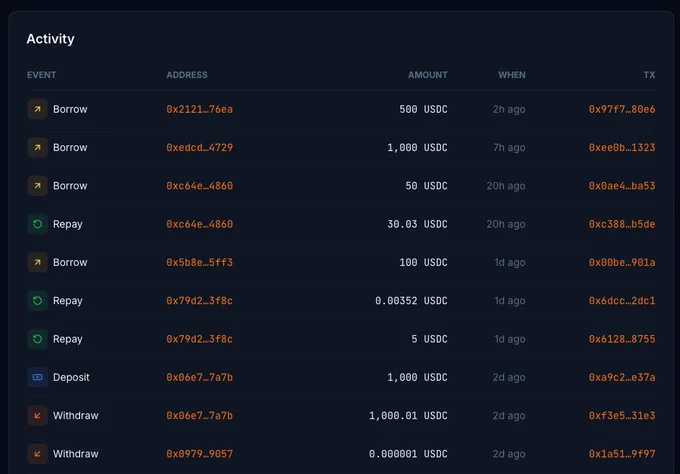Click the Borrow icon beside 0xedcd…4729
680x474 pixels.
tap(37, 147)
